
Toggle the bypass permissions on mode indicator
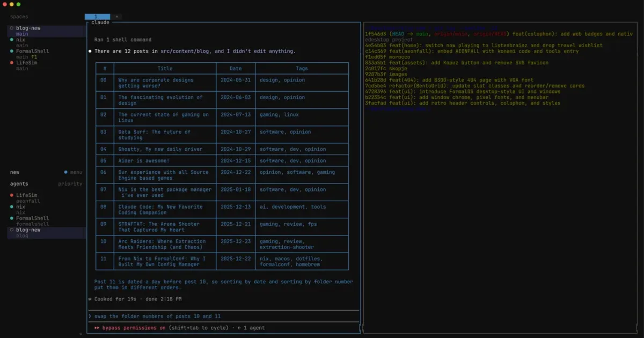134,328
